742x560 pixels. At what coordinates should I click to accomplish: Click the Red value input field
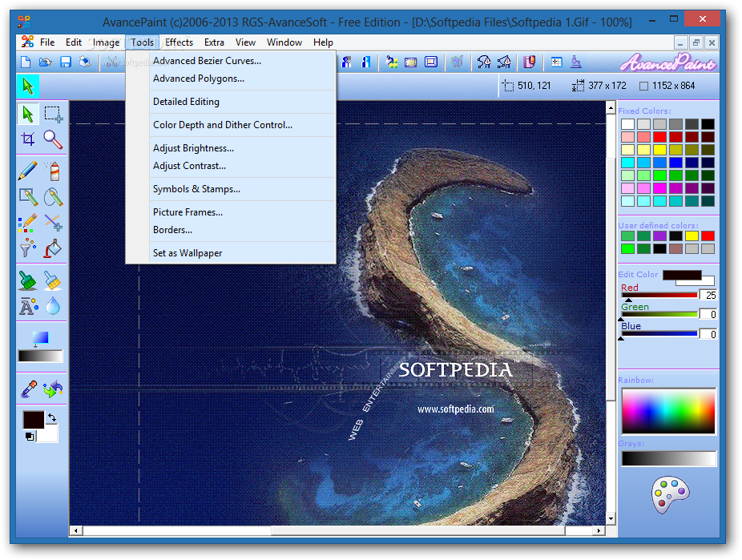708,295
